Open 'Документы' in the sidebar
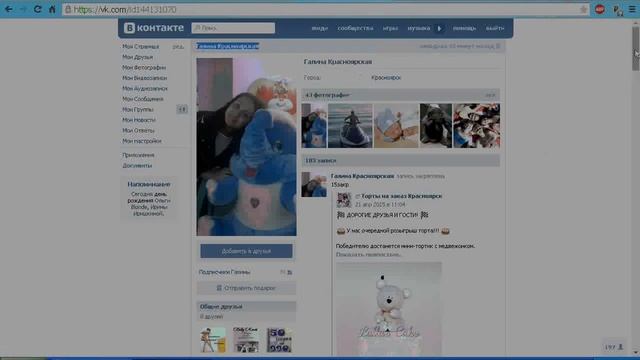 (x=137, y=166)
